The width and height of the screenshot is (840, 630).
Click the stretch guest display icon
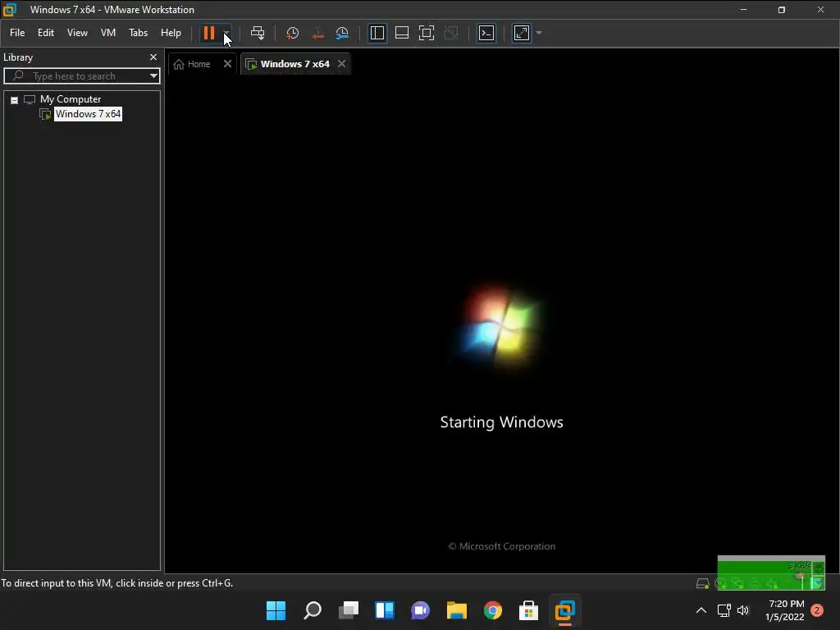coord(522,33)
